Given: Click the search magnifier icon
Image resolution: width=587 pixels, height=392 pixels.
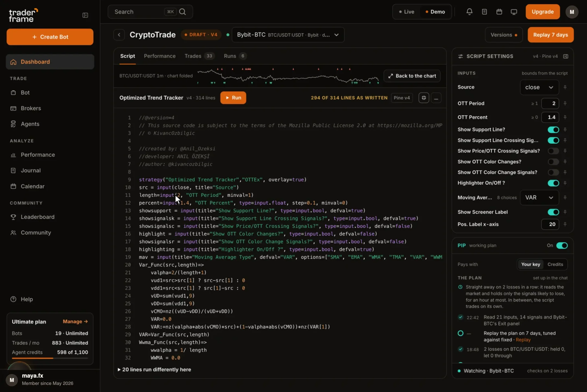Looking at the screenshot, I should (x=183, y=12).
